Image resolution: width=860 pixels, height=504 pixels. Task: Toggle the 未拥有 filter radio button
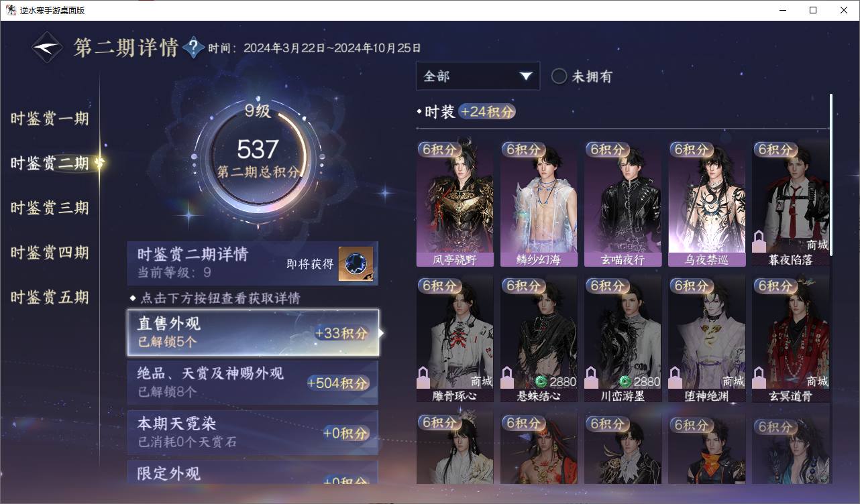559,76
